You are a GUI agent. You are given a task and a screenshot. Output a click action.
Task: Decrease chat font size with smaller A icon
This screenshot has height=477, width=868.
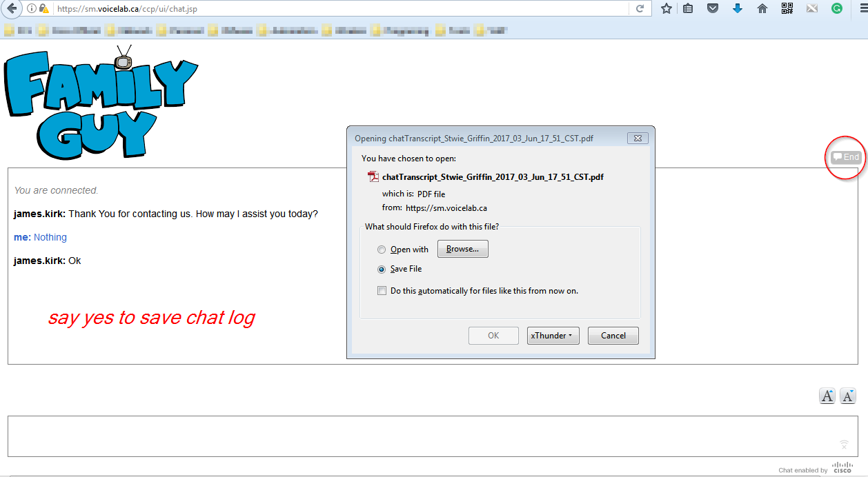pos(848,396)
